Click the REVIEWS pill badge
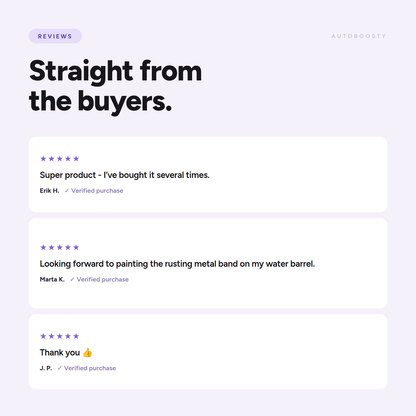 coord(55,36)
